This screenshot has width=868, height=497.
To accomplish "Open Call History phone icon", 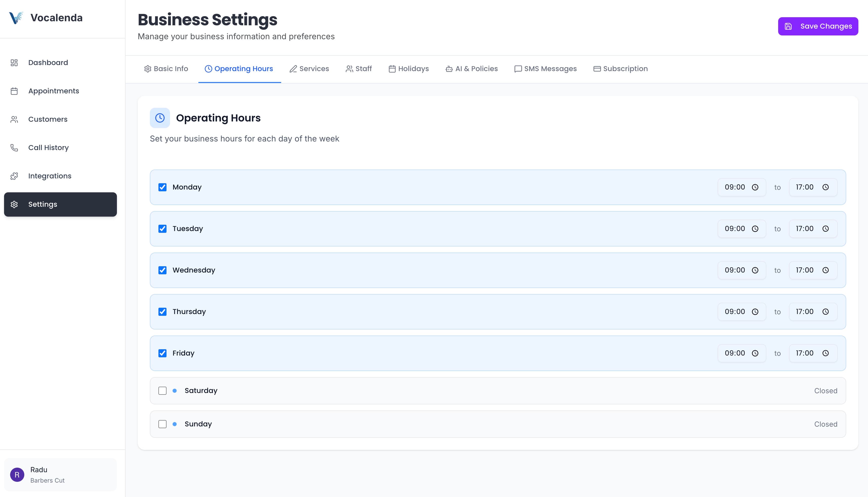I will point(14,148).
